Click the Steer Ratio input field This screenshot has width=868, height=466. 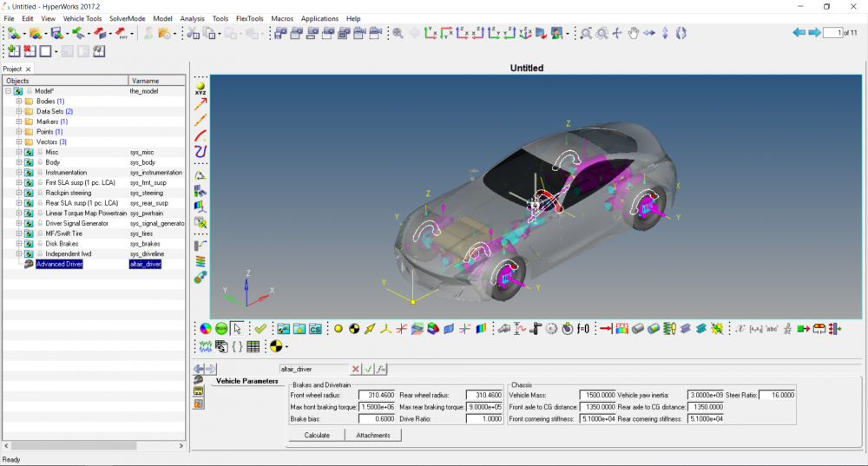coord(777,395)
